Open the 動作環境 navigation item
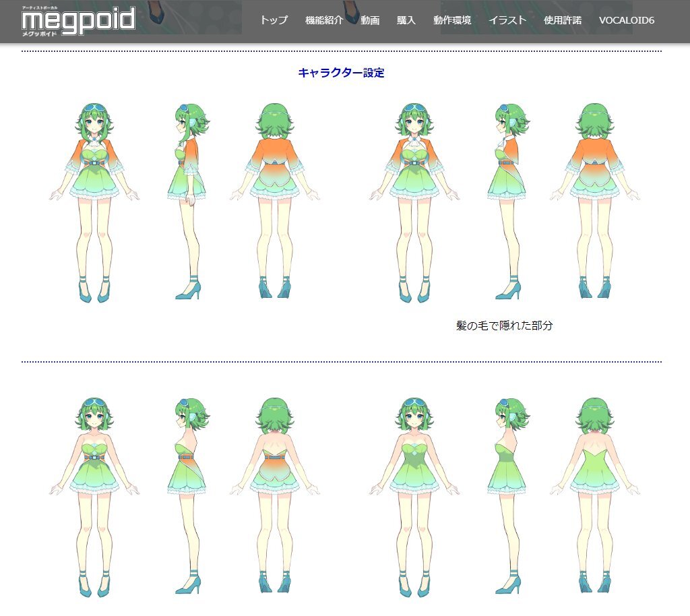 pyautogui.click(x=452, y=20)
